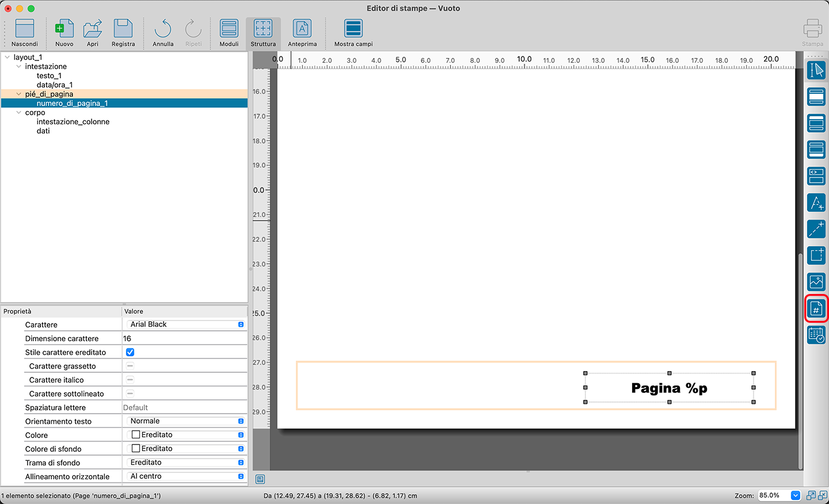The image size is (829, 504).
Task: Click the Dimensione carattere value field
Action: [184, 338]
